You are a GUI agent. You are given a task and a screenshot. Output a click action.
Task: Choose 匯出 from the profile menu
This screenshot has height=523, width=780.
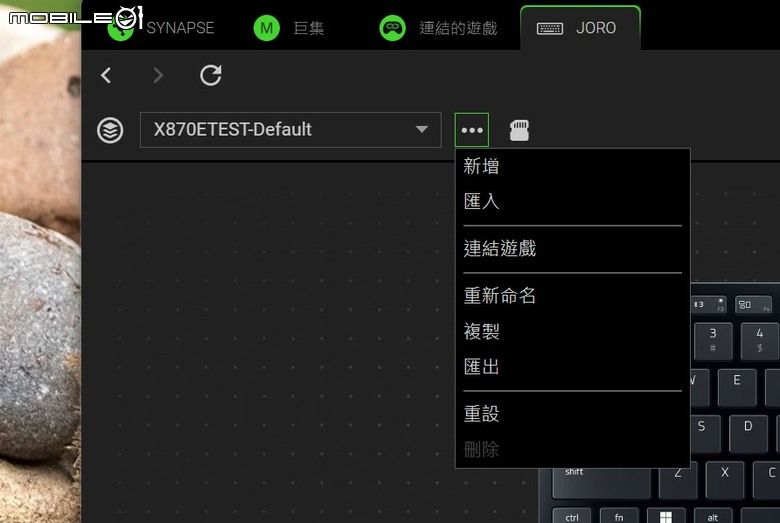[573, 367]
